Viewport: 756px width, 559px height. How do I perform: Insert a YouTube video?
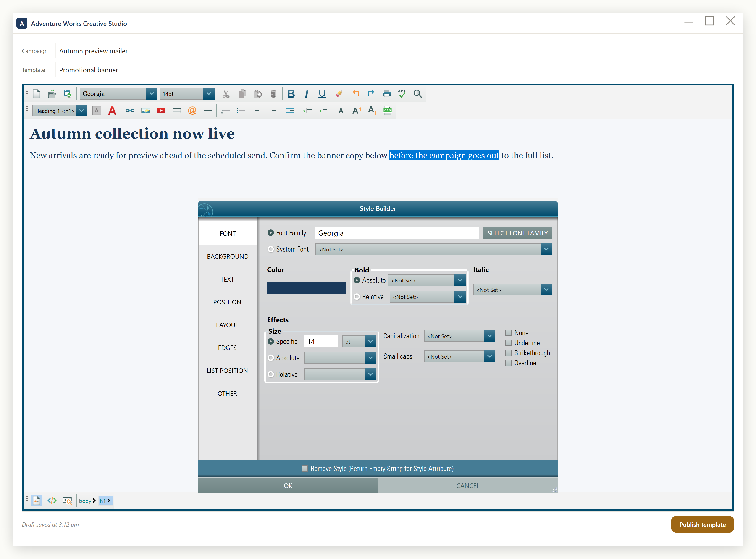tap(161, 111)
